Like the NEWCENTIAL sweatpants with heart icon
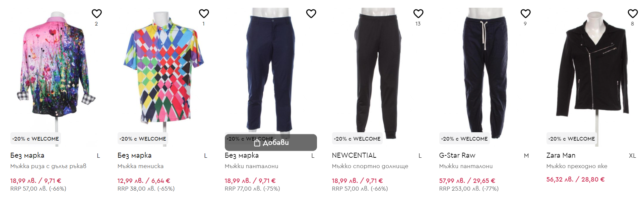The height and width of the screenshot is (199, 644). [x=418, y=14]
